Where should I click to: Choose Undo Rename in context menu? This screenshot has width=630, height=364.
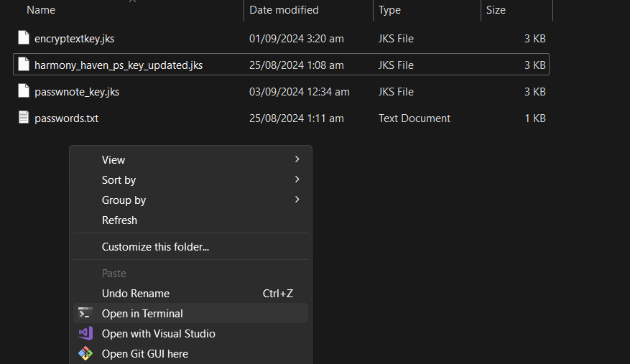coord(136,294)
